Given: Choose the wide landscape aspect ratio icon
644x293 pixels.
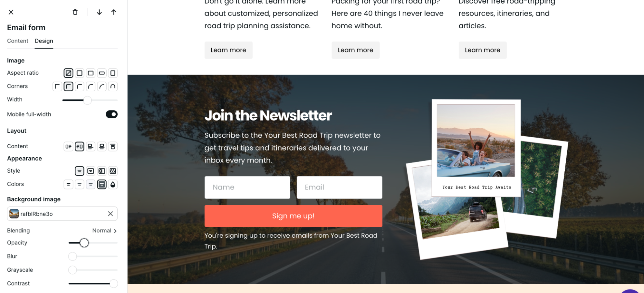Looking at the screenshot, I should click(102, 73).
